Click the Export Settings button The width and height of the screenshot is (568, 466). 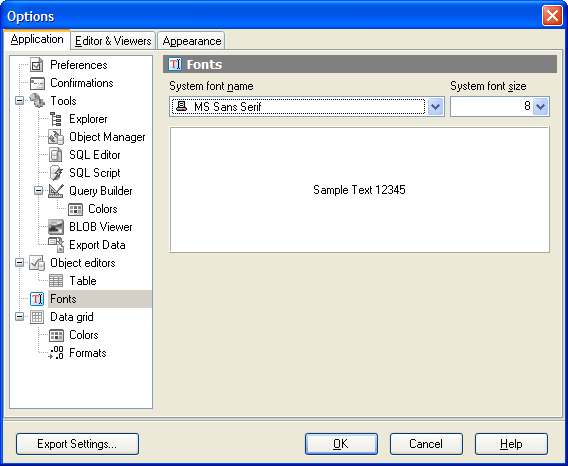click(x=77, y=444)
